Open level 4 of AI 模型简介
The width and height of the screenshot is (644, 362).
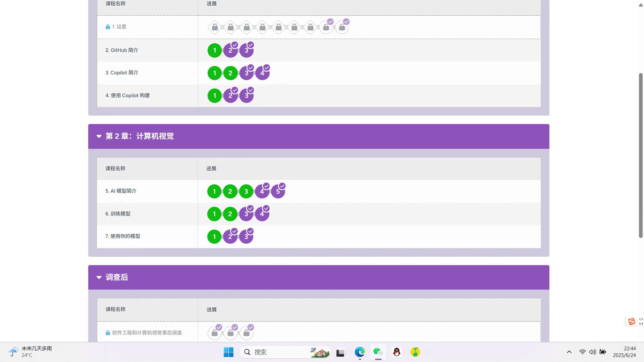click(262, 191)
